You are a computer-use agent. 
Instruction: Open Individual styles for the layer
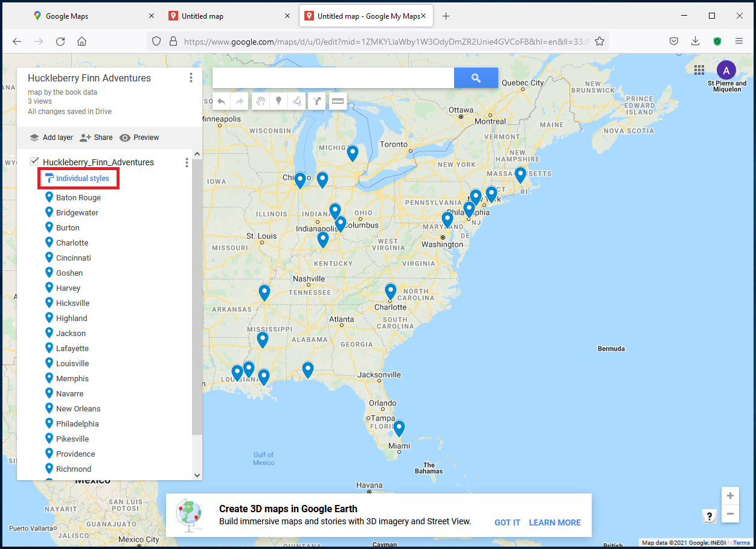pos(78,179)
